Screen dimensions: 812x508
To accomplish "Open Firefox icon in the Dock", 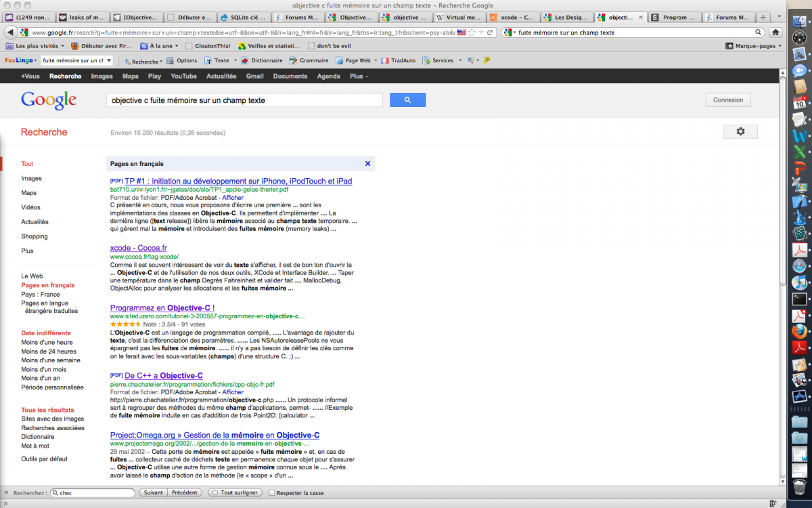I will point(800,331).
